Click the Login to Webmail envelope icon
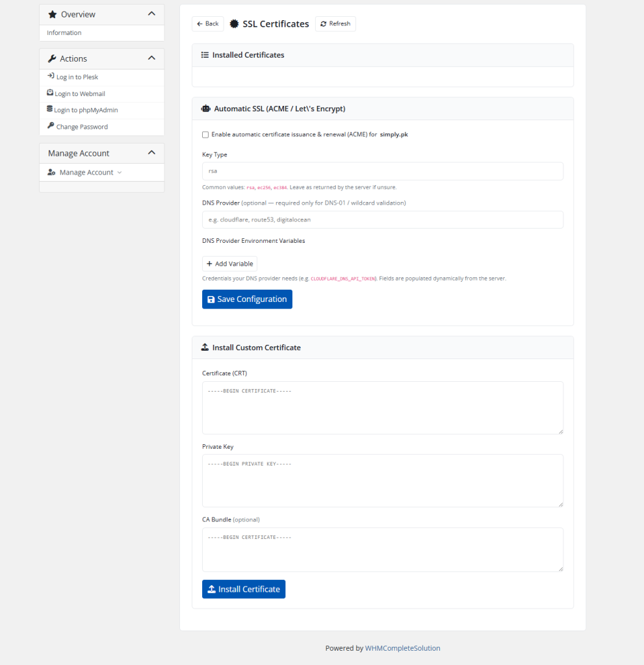Viewport: 644px width, 665px height. (49, 92)
